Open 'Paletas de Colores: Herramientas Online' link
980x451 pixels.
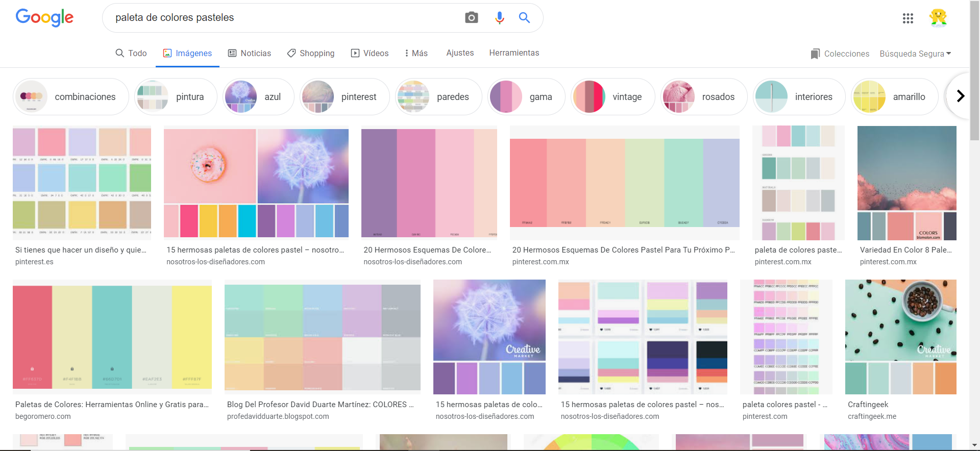click(x=112, y=405)
